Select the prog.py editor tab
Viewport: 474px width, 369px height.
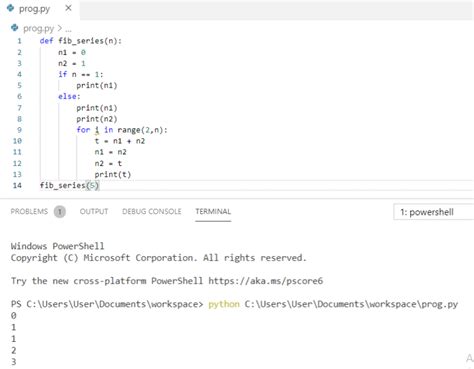pyautogui.click(x=39, y=9)
